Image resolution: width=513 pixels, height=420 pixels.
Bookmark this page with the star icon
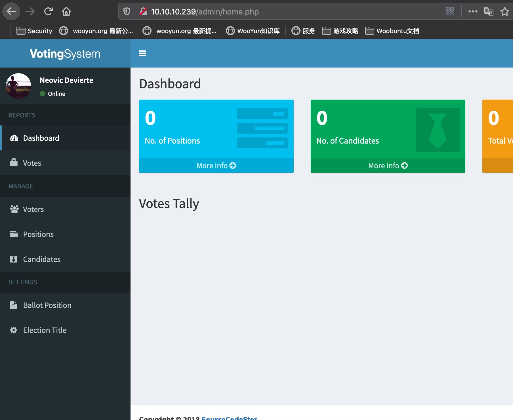pos(505,12)
